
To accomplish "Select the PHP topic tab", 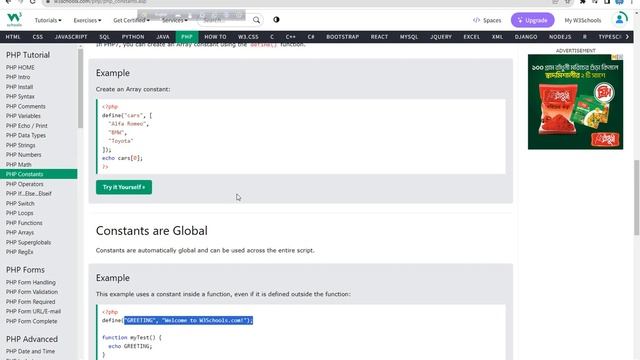I will 187,37.
